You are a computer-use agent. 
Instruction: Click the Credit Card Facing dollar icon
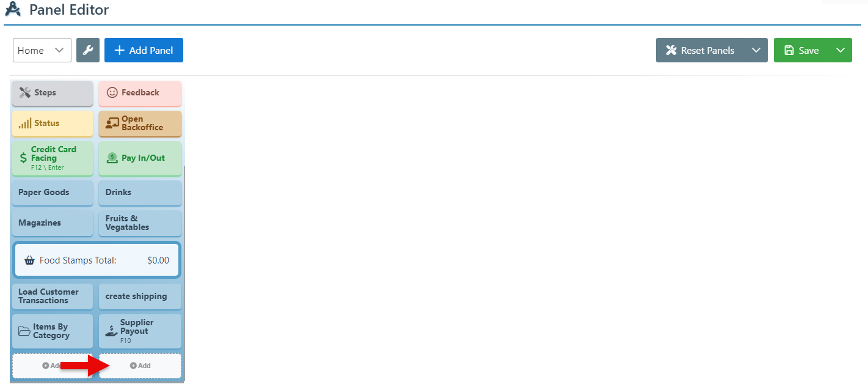point(23,158)
